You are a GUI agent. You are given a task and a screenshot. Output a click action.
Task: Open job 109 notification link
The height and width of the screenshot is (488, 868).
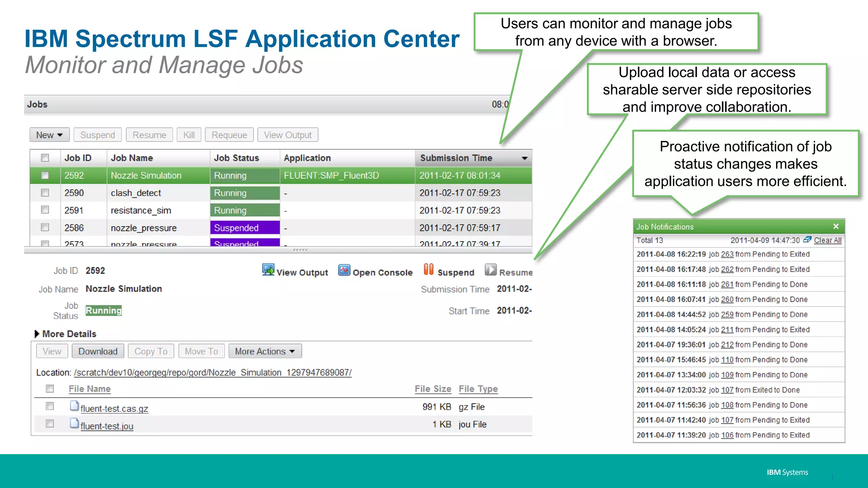tap(727, 374)
